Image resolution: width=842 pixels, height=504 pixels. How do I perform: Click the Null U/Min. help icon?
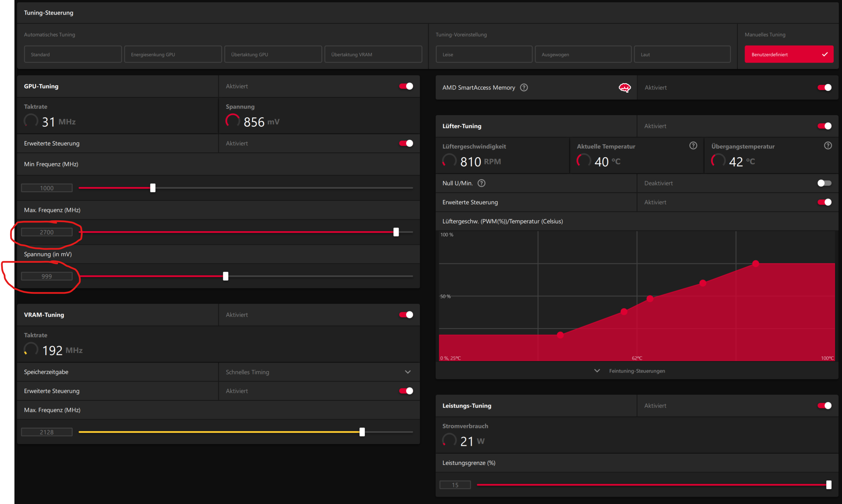(x=481, y=183)
